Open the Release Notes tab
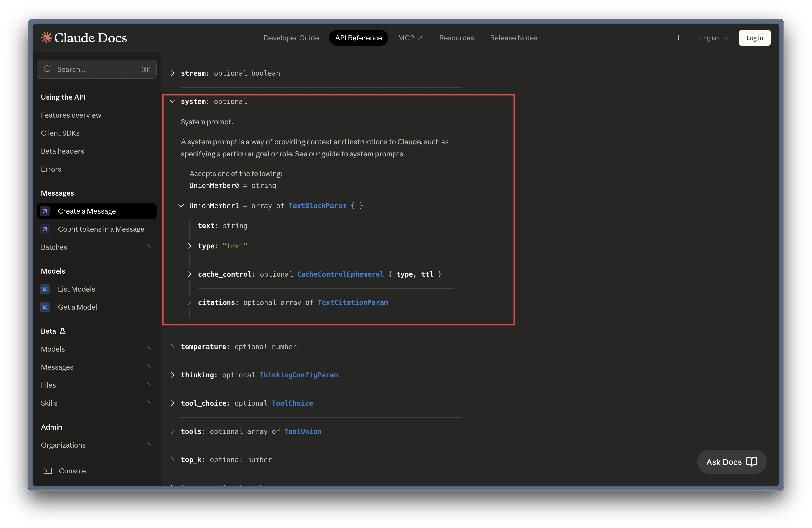 [x=513, y=38]
